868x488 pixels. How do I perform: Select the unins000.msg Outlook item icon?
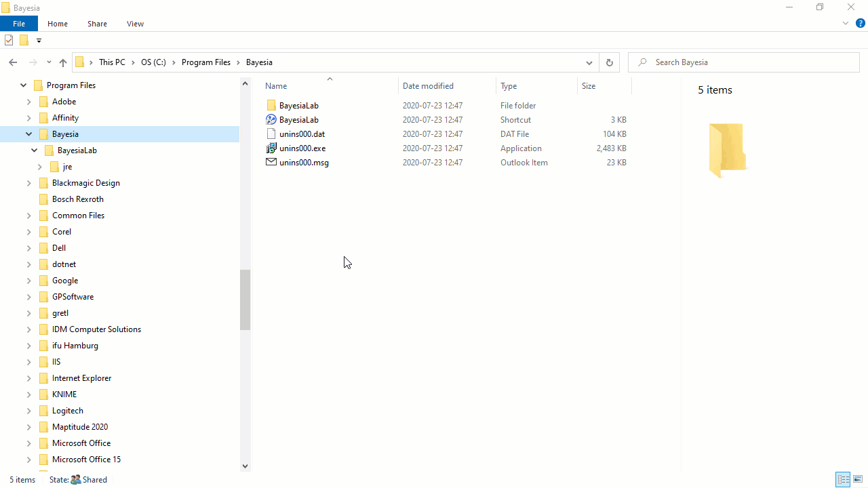click(x=271, y=163)
